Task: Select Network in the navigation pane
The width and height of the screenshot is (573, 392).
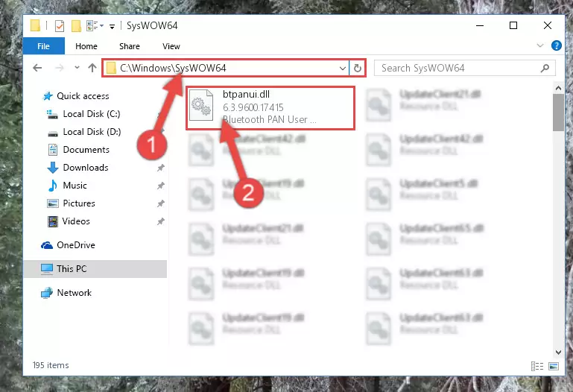Action: click(x=75, y=293)
